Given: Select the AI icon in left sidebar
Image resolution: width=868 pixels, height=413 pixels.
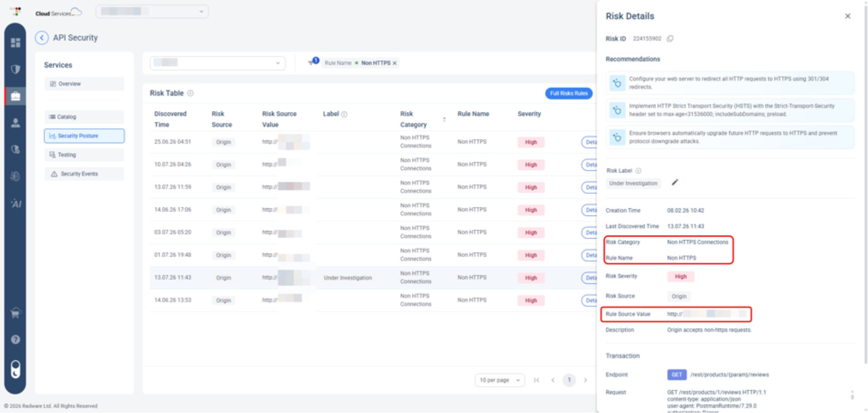Looking at the screenshot, I should [x=16, y=203].
